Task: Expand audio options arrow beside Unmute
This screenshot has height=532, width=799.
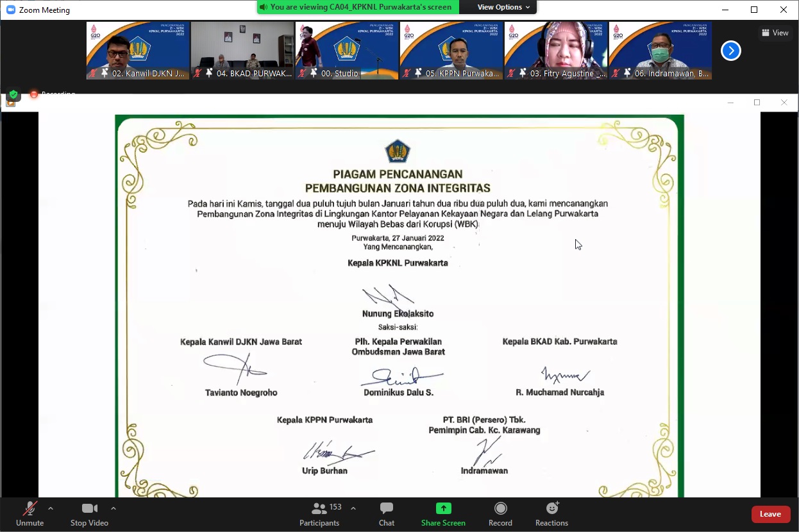Action: pyautogui.click(x=51, y=508)
